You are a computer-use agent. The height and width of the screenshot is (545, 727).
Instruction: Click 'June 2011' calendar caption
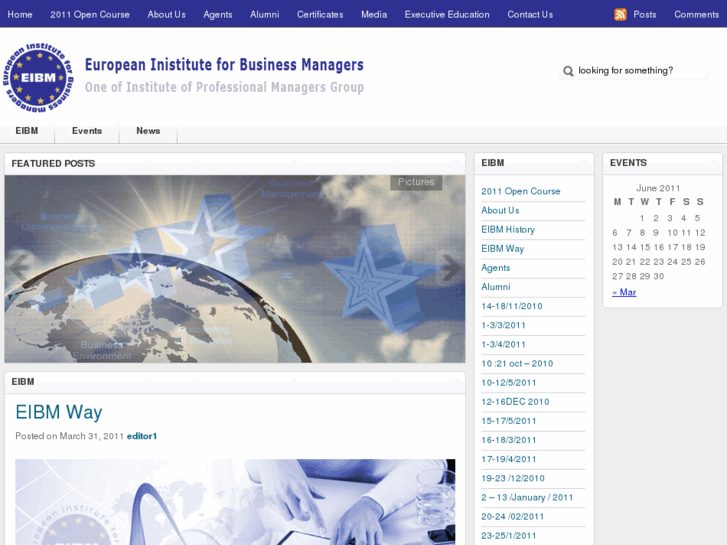coord(658,188)
